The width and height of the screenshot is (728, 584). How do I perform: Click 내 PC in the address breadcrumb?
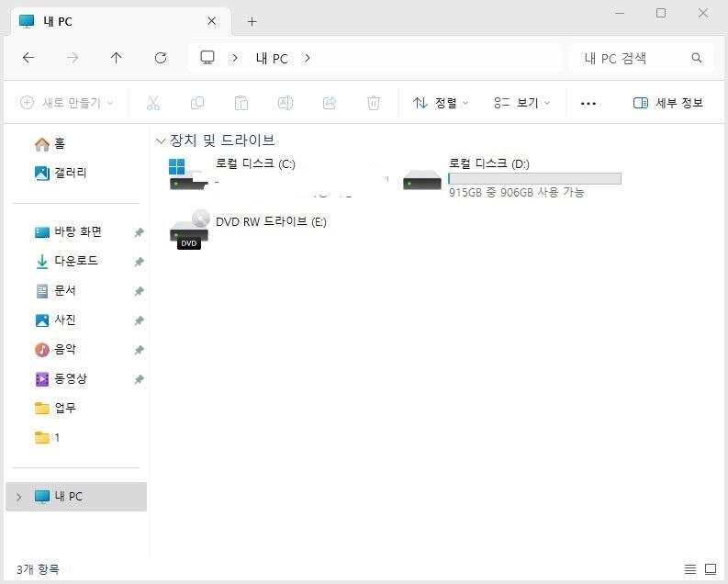pyautogui.click(x=272, y=58)
